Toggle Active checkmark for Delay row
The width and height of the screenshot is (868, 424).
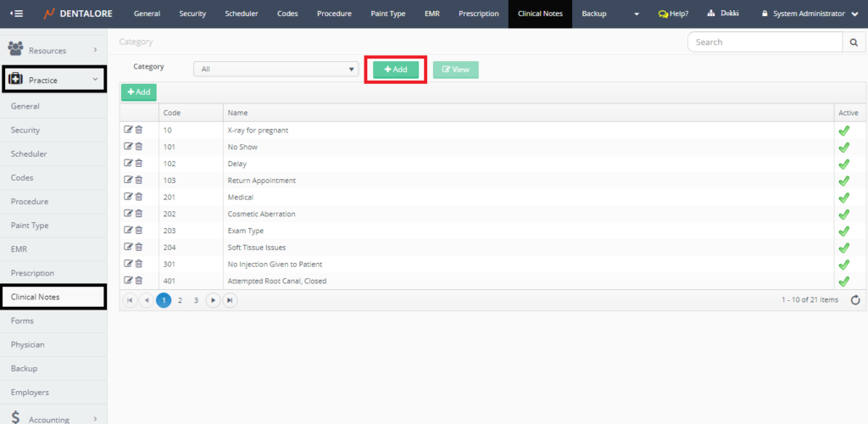click(x=843, y=164)
